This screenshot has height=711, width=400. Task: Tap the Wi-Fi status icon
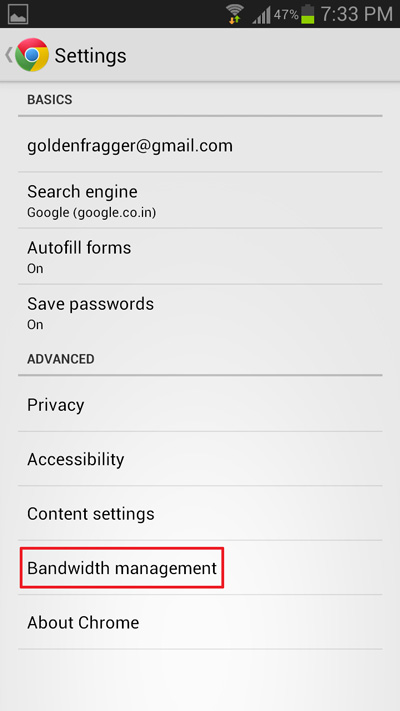tap(235, 14)
